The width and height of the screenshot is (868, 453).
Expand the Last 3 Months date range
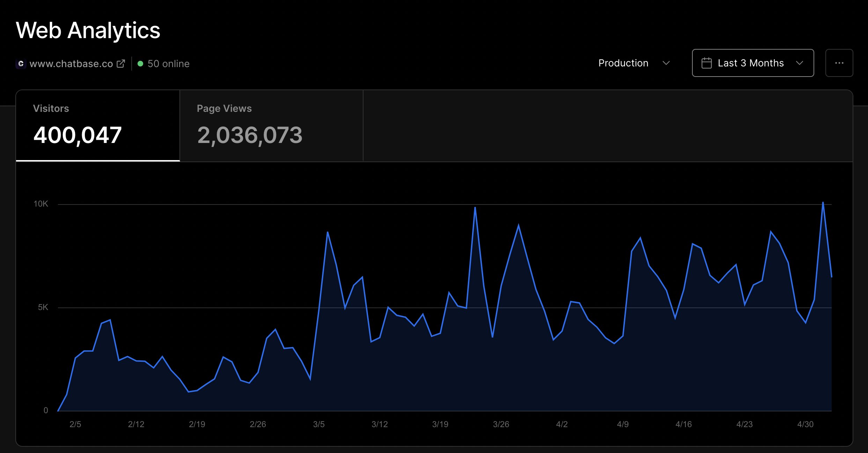tap(751, 63)
